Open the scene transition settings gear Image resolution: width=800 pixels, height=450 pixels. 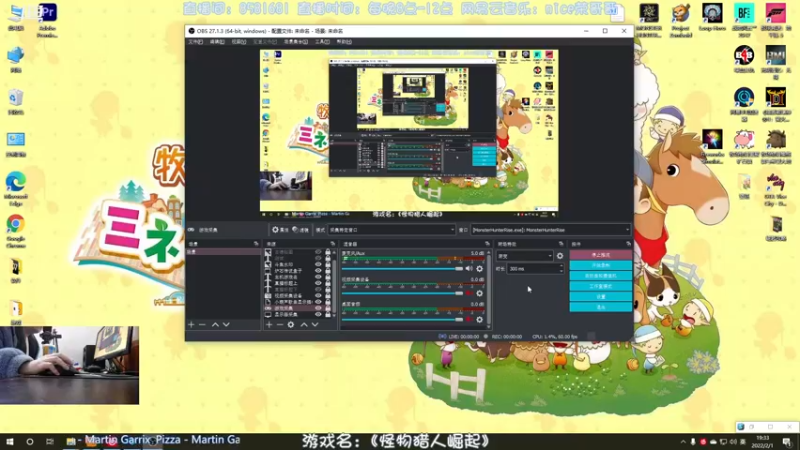[560, 256]
